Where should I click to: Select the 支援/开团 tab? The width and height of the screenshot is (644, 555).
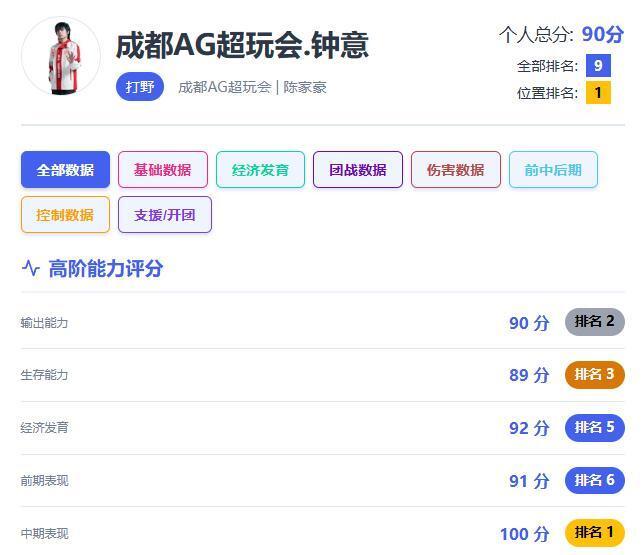click(164, 215)
